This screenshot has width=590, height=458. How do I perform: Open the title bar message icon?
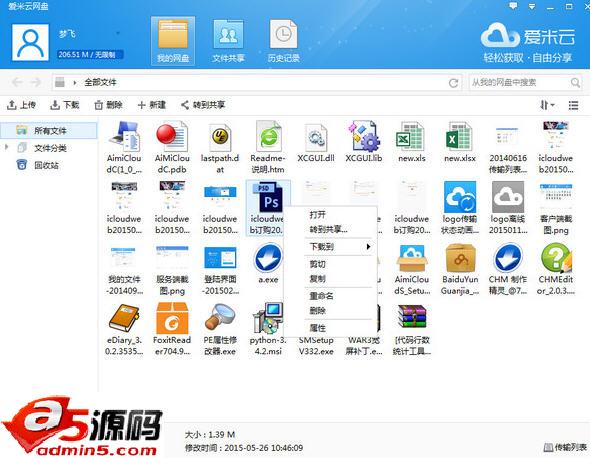tap(513, 6)
